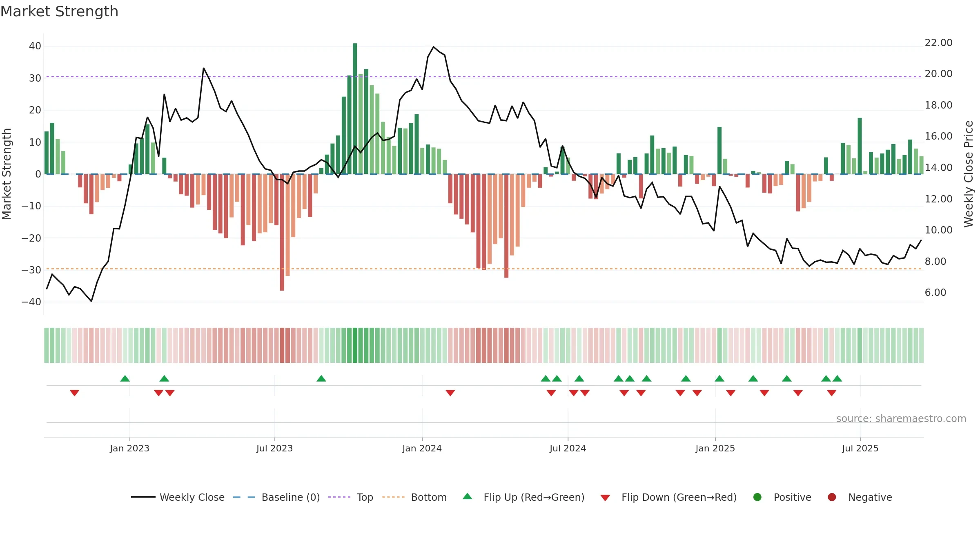Click the red down-triangle icon in the legend
Image resolution: width=980 pixels, height=551 pixels.
point(606,498)
